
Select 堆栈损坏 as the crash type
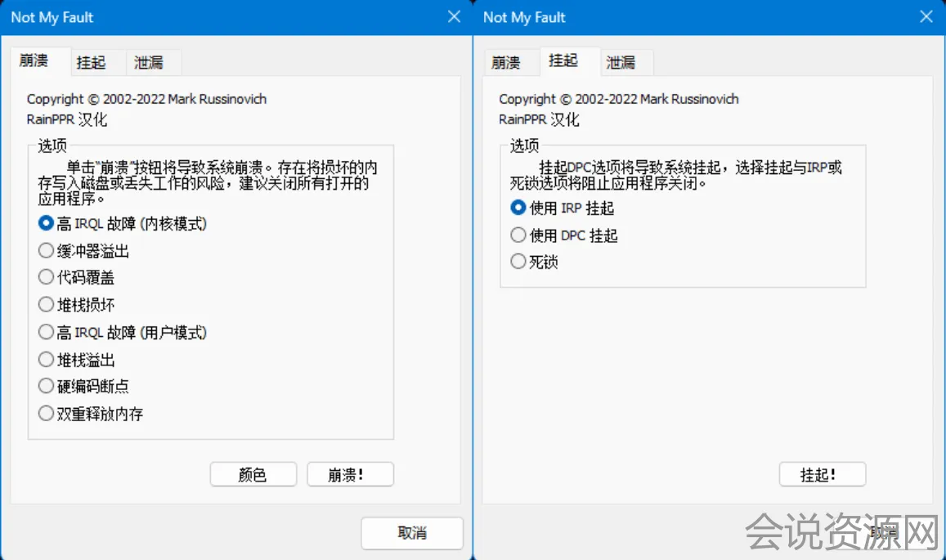pyautogui.click(x=47, y=305)
